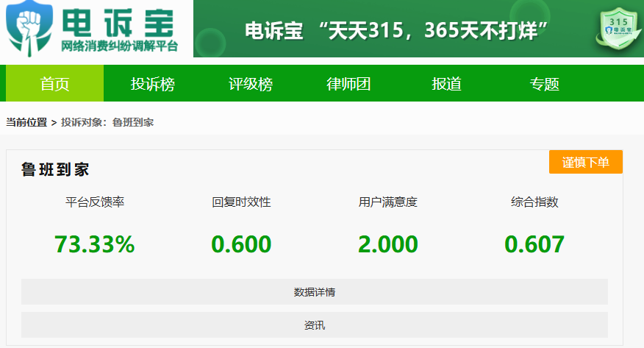Click the 平台反馈率 label
This screenshot has width=644, height=348.
pyautogui.click(x=94, y=202)
